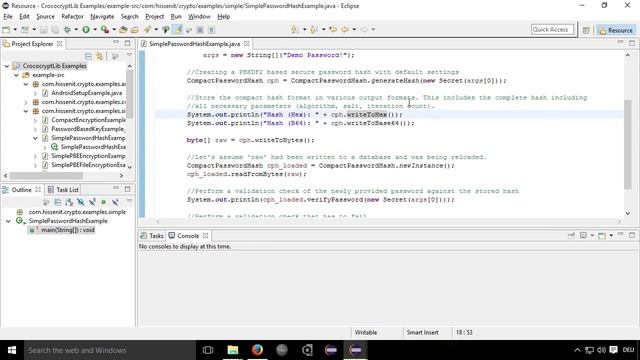The image size is (640, 360).
Task: Click the Windows Start button
Action: click(12, 350)
